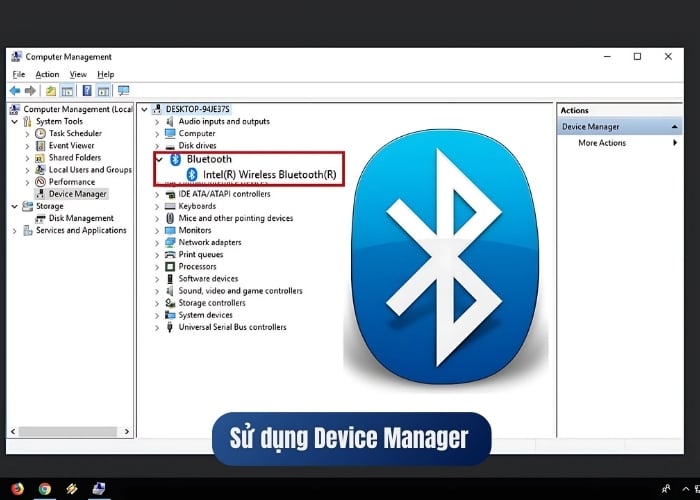Select Device Manager in left tree

tap(77, 194)
